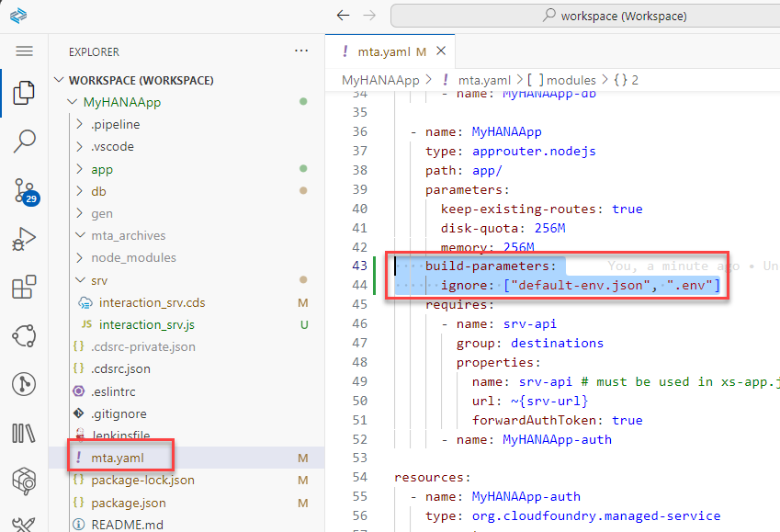
Task: Click 'destinations' value on line 47
Action: pos(557,343)
